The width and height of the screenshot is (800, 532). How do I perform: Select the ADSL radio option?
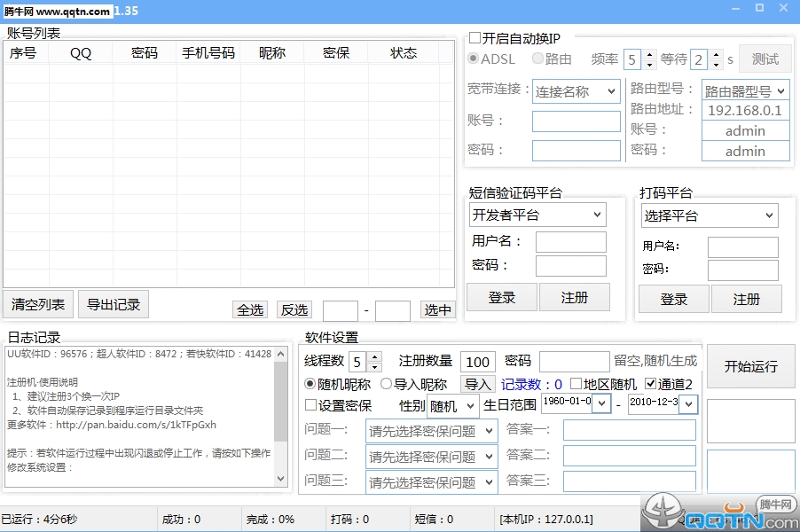475,59
